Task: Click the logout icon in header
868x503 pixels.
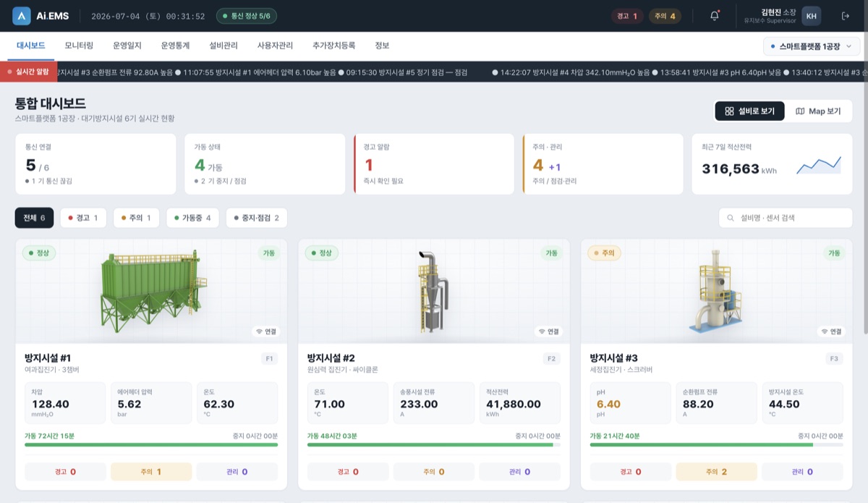Action: point(846,16)
